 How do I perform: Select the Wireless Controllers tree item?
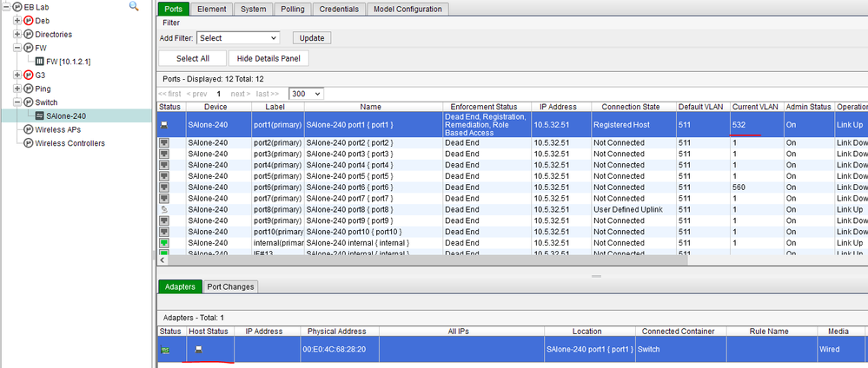(70, 143)
